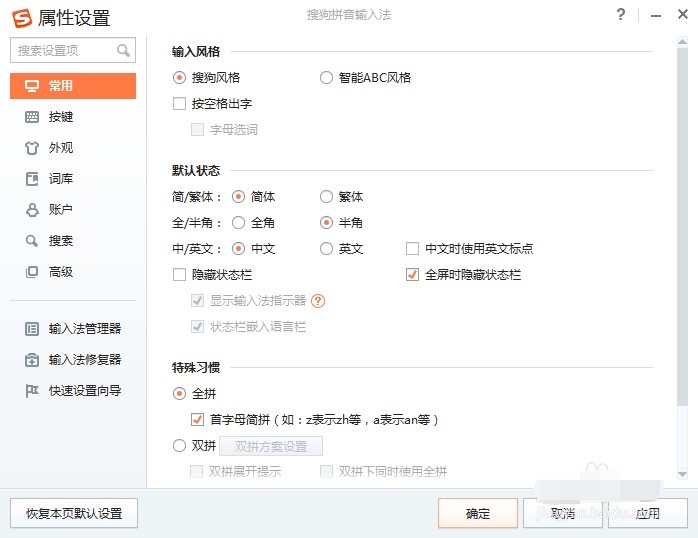The image size is (698, 538).
Task: Open the 按键 keyboard settings icon
Action: (x=31, y=117)
